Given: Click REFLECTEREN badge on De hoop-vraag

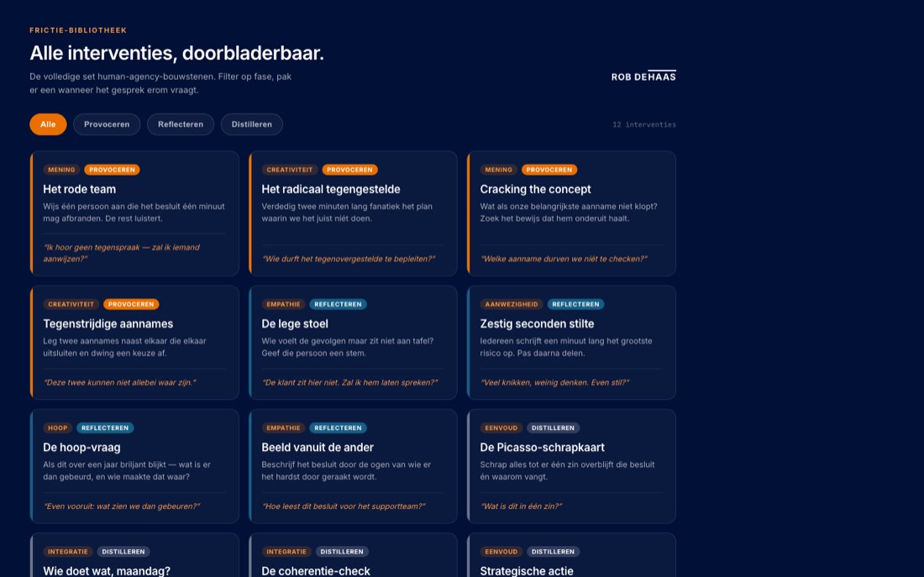Looking at the screenshot, I should pyautogui.click(x=105, y=428).
